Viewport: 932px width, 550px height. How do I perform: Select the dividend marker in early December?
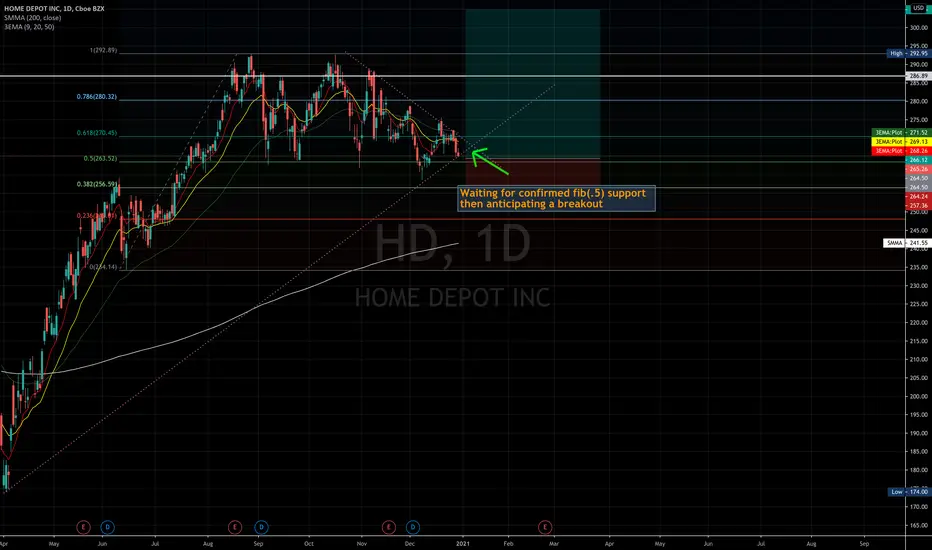point(413,527)
